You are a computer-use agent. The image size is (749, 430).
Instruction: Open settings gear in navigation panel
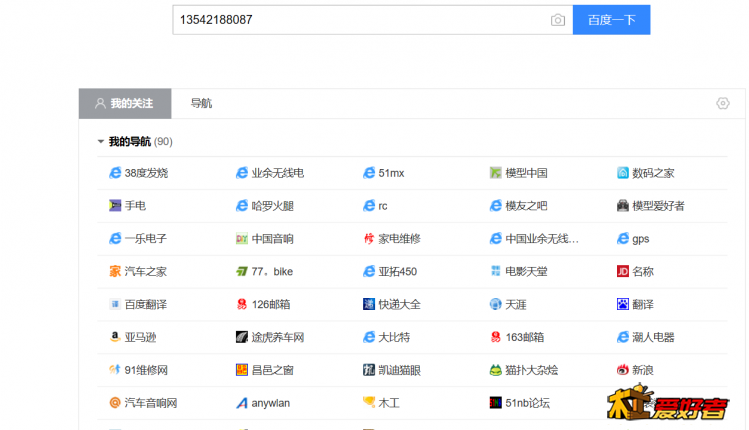(723, 103)
